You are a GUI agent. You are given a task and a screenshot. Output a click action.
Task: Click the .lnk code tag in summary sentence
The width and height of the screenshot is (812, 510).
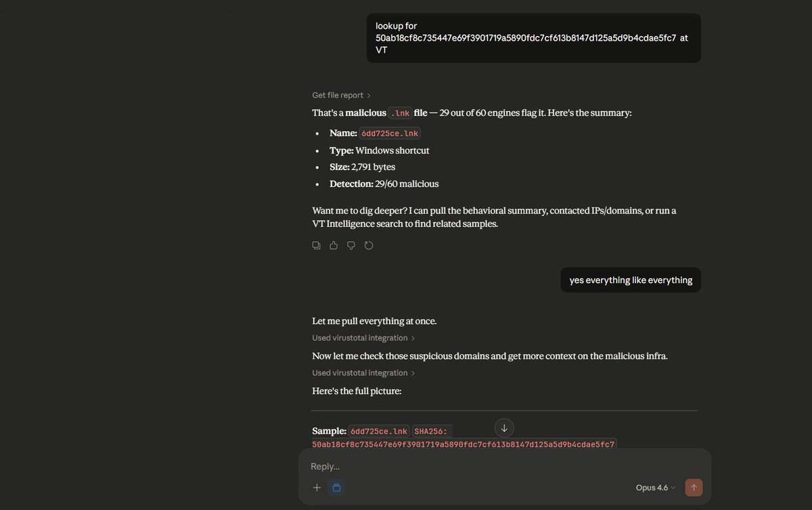click(400, 113)
